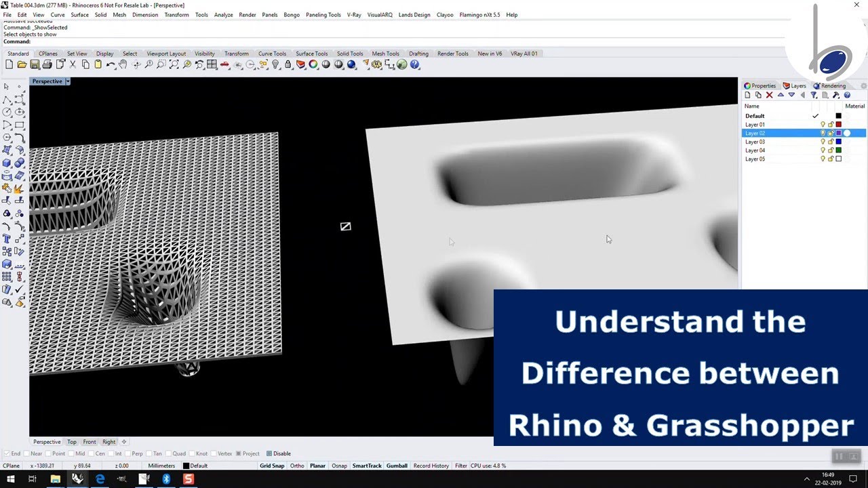Click the Save floppy disk icon
868x488 pixels.
click(34, 64)
